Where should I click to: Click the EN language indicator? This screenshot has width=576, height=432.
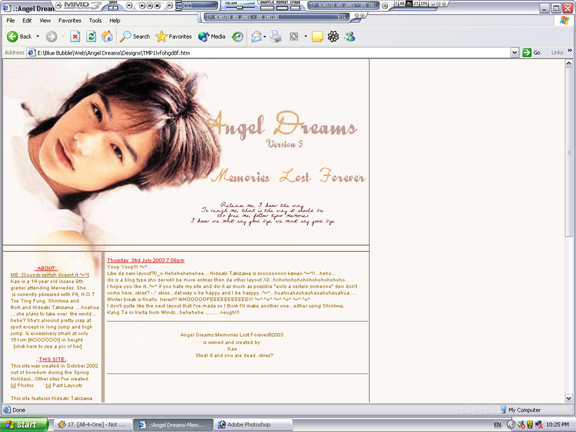(497, 425)
